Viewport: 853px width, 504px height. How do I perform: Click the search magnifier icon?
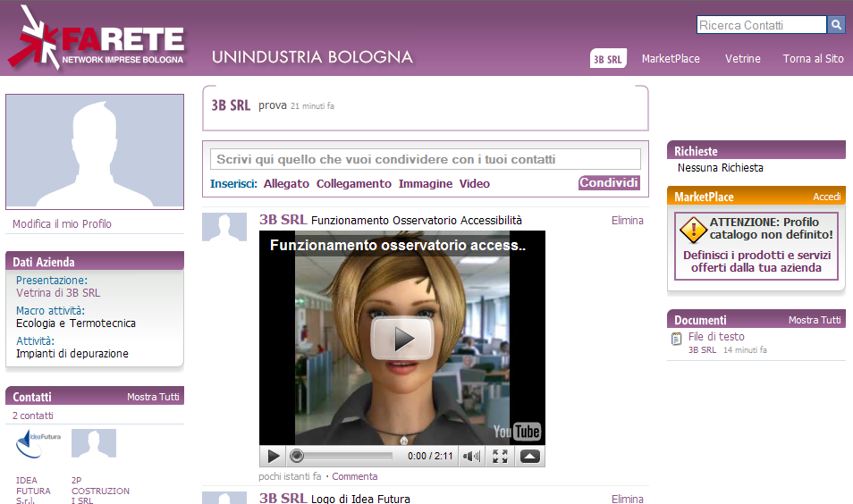pyautogui.click(x=836, y=24)
